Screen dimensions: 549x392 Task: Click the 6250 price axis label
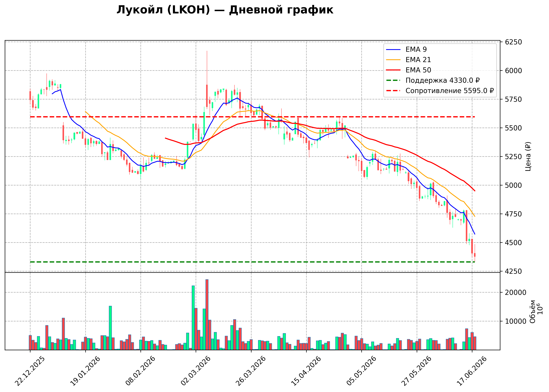tap(513, 42)
